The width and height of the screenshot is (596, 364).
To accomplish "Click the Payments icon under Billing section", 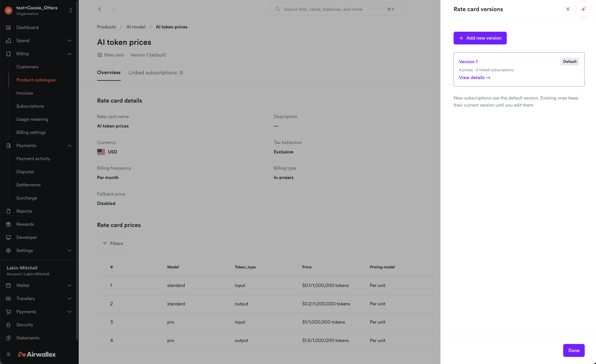I will pyautogui.click(x=8, y=145).
